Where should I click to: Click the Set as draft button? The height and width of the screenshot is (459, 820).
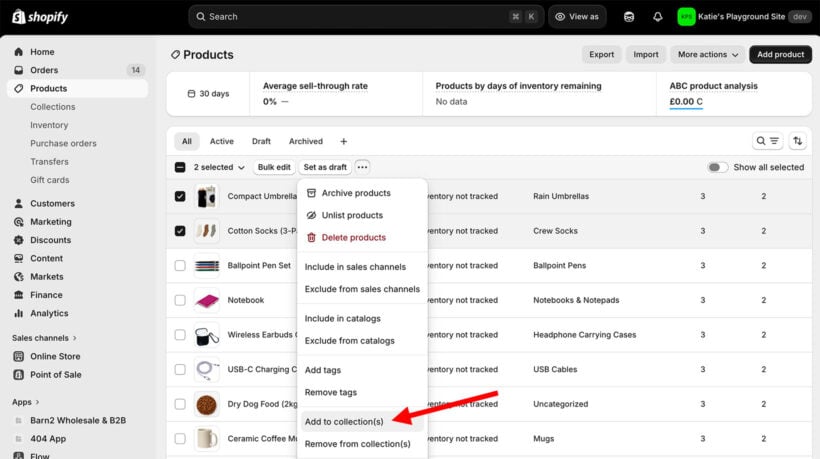pyautogui.click(x=325, y=167)
